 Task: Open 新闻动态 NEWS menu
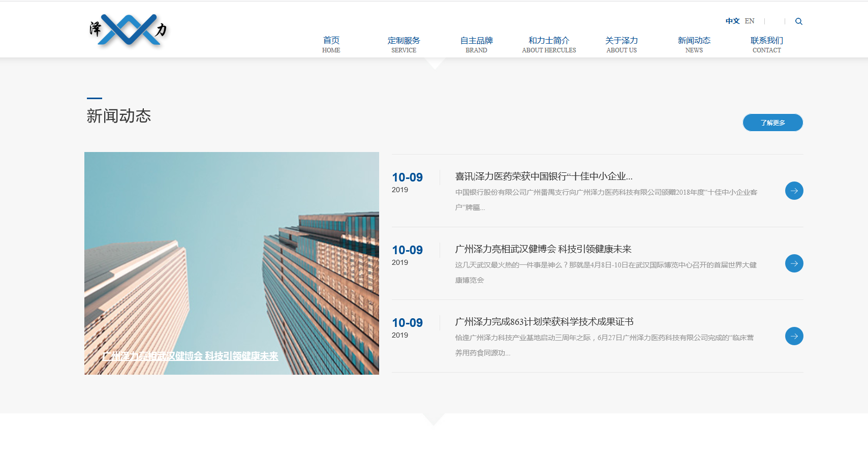pos(694,44)
